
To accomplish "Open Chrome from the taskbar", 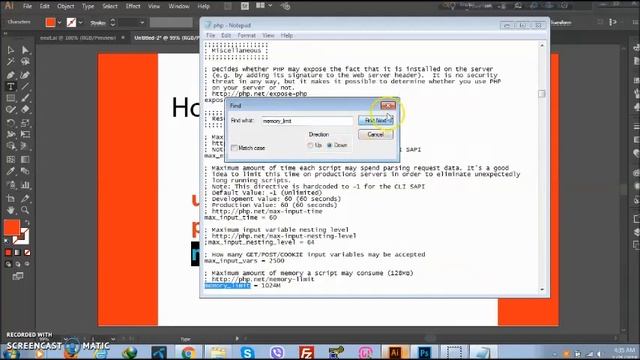I will click(x=188, y=352).
